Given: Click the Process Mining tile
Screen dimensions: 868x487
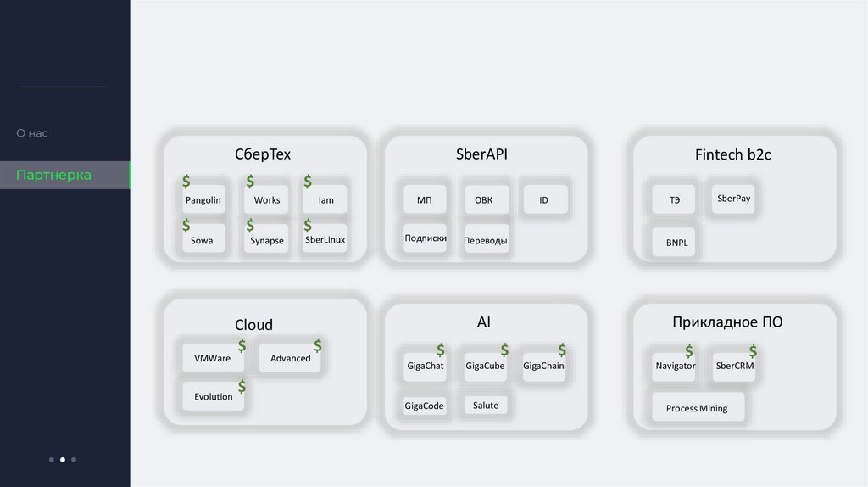Looking at the screenshot, I should 697,408.
